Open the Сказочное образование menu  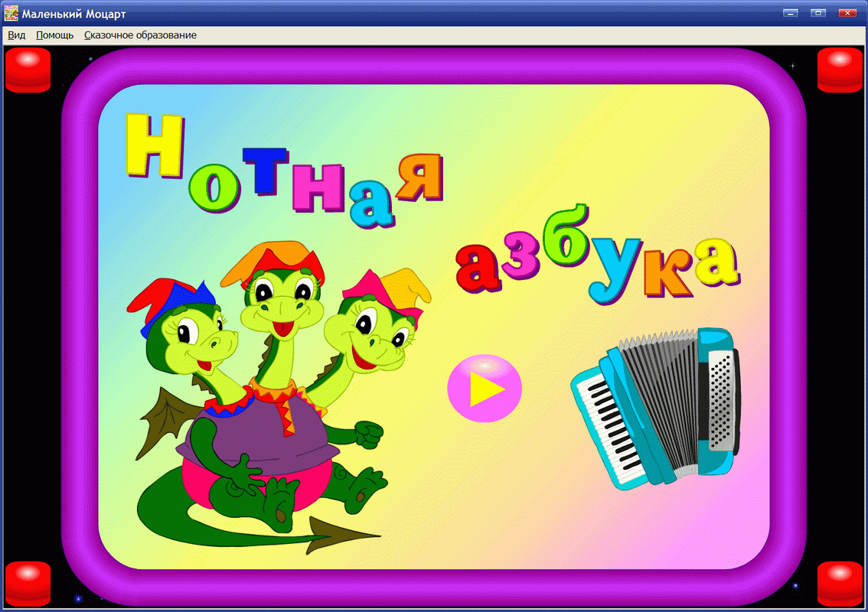point(140,35)
